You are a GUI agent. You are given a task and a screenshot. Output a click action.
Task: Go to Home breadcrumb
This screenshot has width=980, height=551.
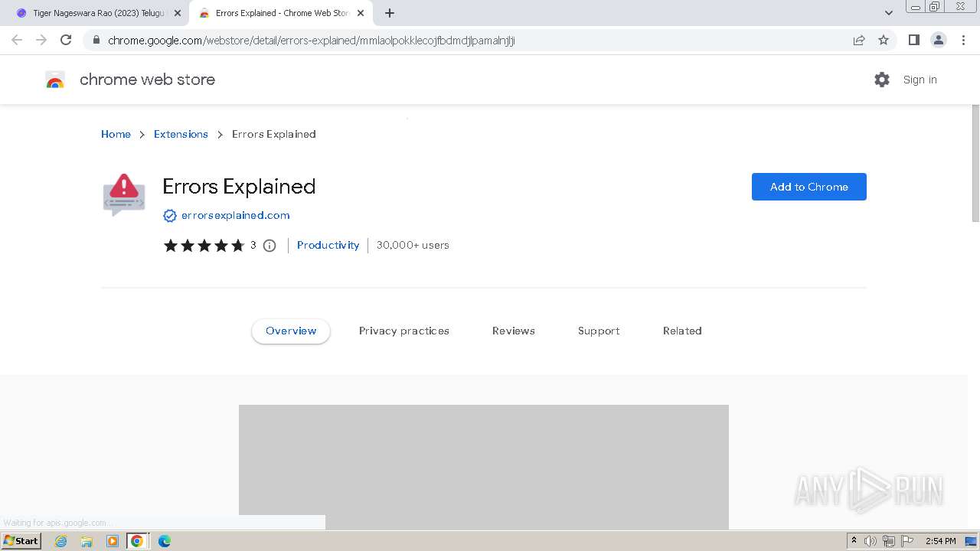tap(116, 134)
